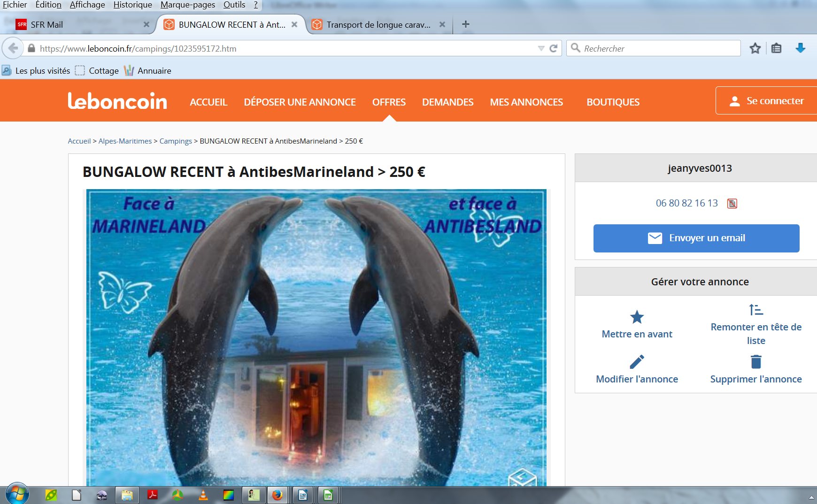817x504 pixels.
Task: Switch to Firefox in the taskbar
Action: coord(278,495)
